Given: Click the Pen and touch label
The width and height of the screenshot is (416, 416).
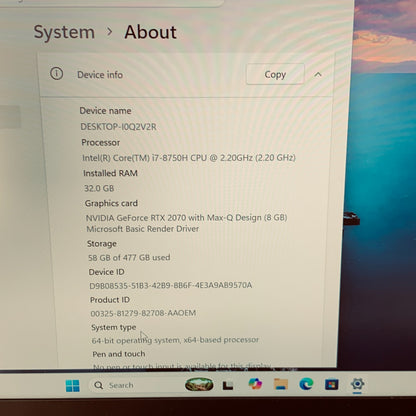Looking at the screenshot, I should pos(119,354).
